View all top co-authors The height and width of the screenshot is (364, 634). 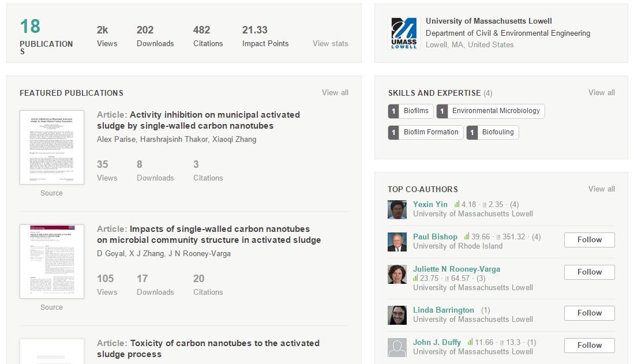tap(602, 189)
